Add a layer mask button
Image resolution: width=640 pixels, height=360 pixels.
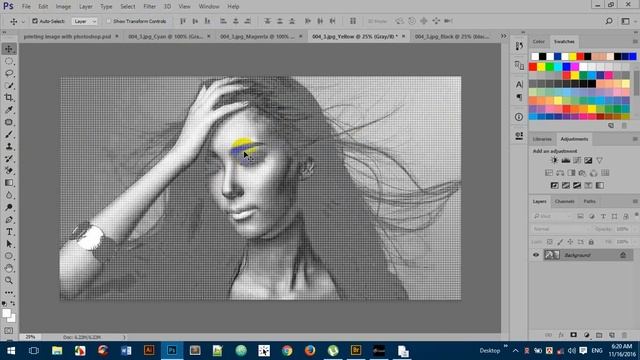pos(573,335)
